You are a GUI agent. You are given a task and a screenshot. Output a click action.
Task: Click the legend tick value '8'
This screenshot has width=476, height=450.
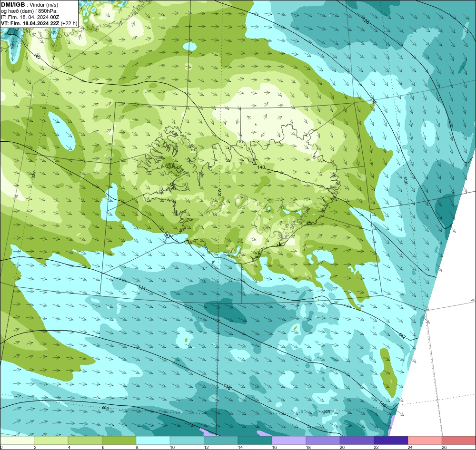[137, 447]
